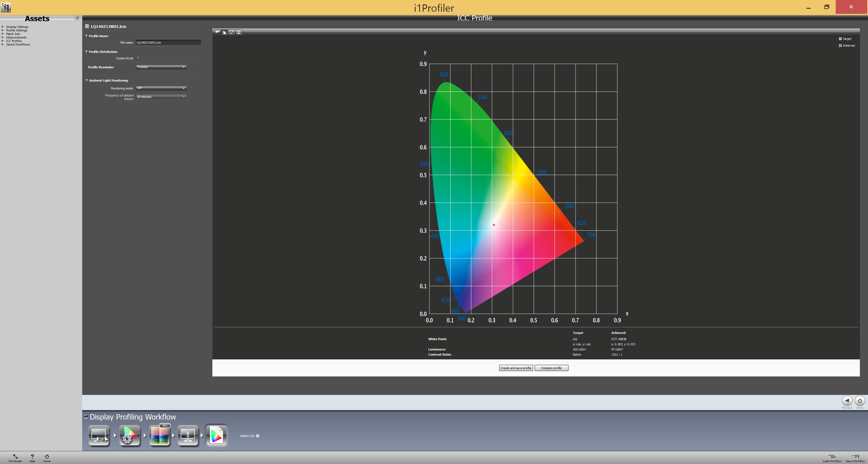Click the profile file icon beside LQ140Z1JW01.icm

coord(87,26)
